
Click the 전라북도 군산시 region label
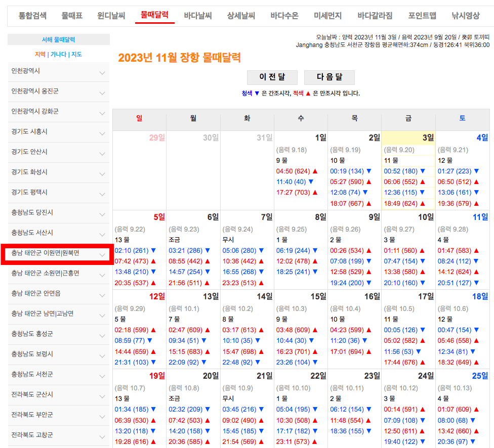(x=32, y=394)
